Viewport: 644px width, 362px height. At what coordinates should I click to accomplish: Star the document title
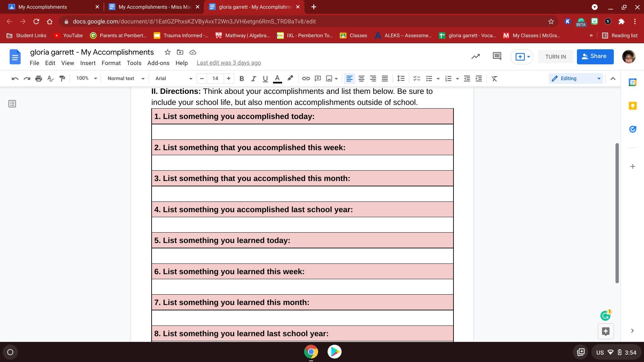167,52
